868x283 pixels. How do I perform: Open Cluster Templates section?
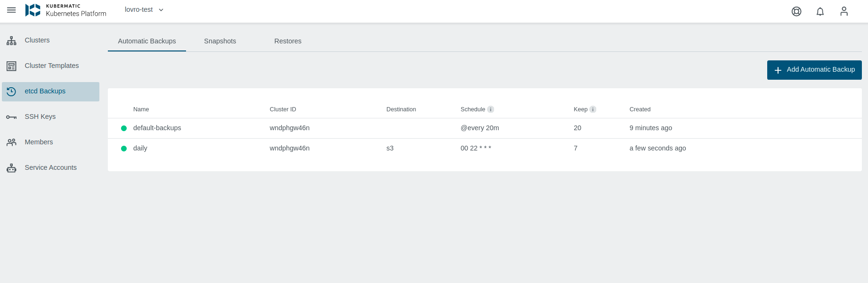[x=52, y=66]
